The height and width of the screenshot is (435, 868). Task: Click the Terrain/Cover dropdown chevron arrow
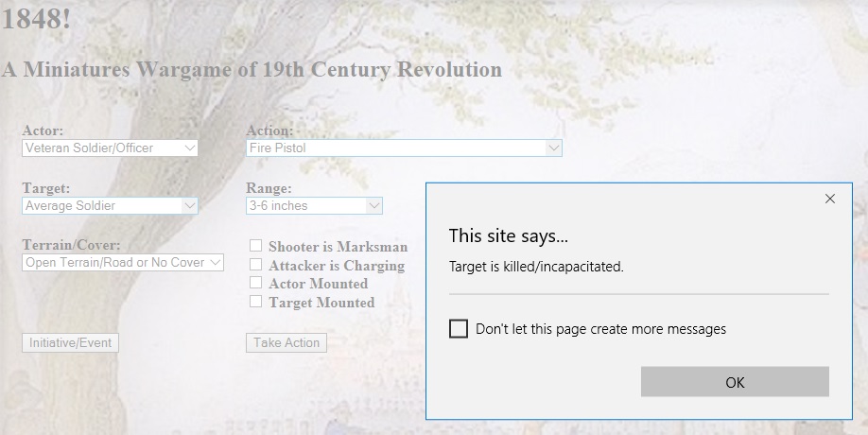click(216, 262)
